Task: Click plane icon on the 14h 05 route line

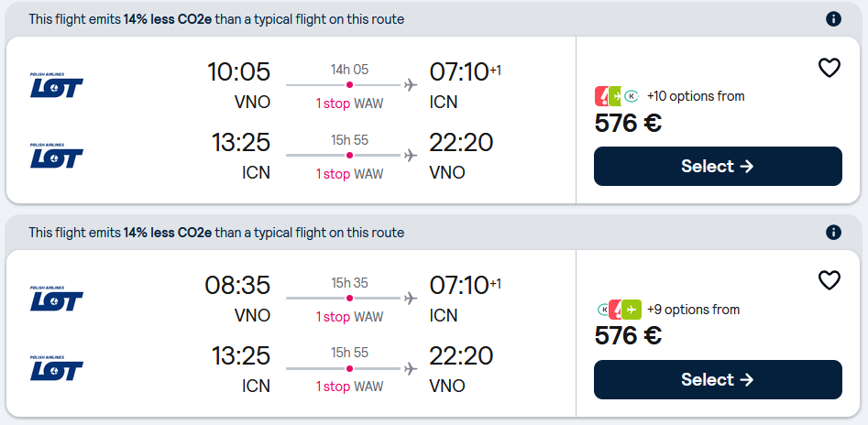Action: pos(410,85)
